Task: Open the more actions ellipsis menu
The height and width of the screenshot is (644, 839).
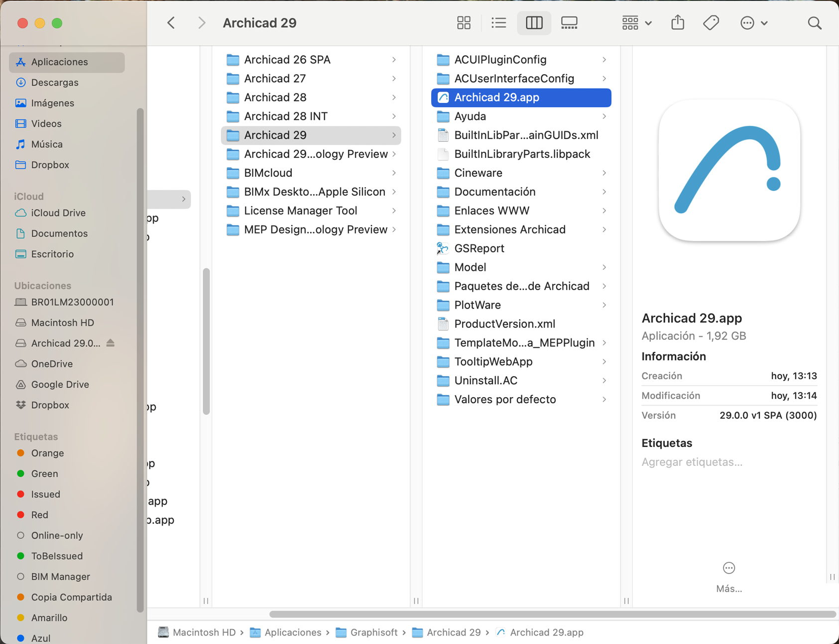Action: pos(754,23)
